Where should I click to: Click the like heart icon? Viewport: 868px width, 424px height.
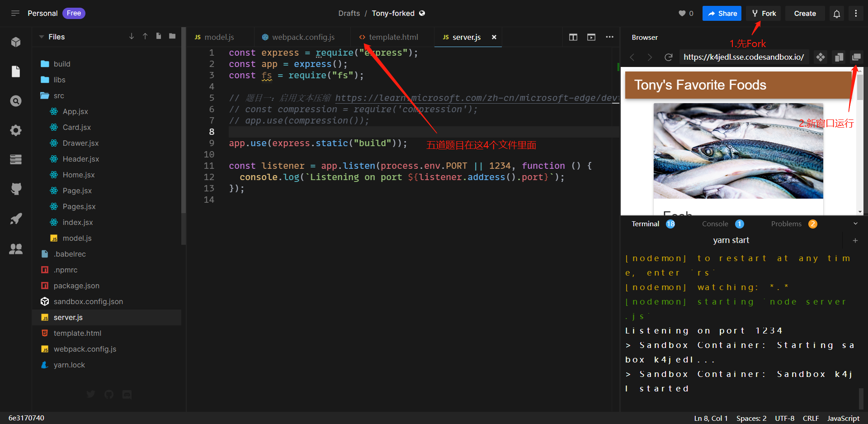[x=682, y=13]
